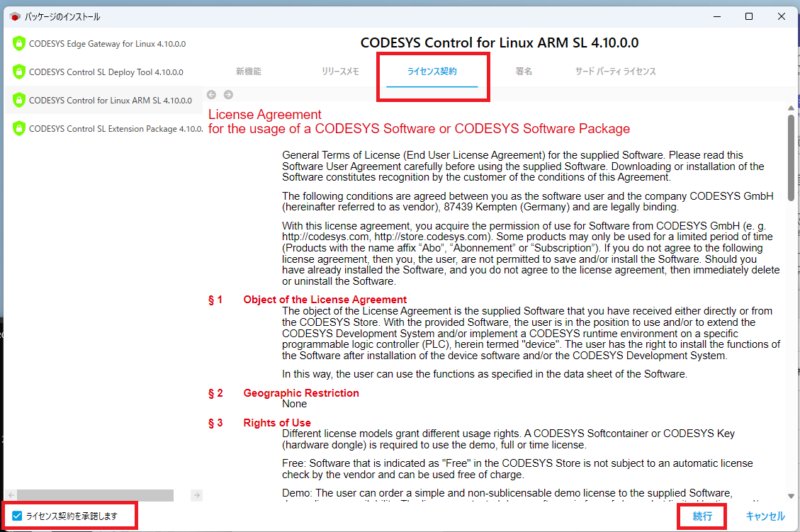
Task: Click the package list horizontal scrollbar
Action: (94, 495)
